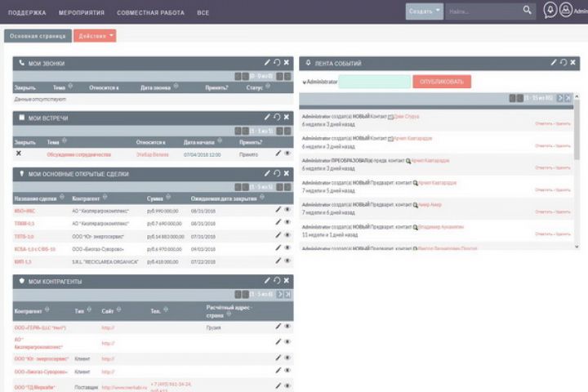Edit the meeting dated 07/04/2018 12:00

click(278, 154)
